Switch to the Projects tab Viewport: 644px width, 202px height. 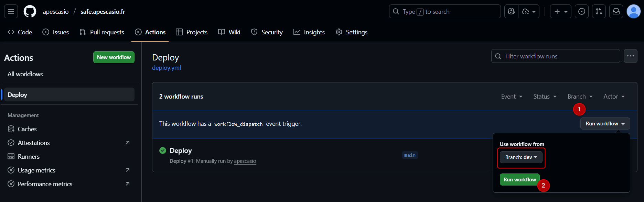192,32
